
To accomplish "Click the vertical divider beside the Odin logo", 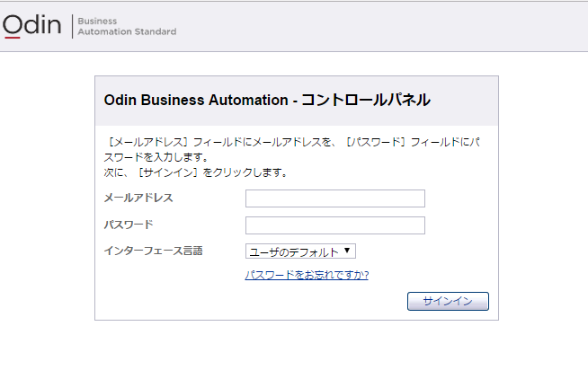I will 72,26.
